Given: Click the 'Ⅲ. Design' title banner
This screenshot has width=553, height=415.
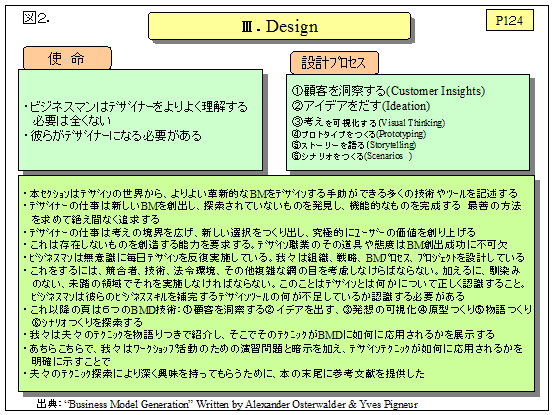Looking at the screenshot, I should (x=279, y=26).
